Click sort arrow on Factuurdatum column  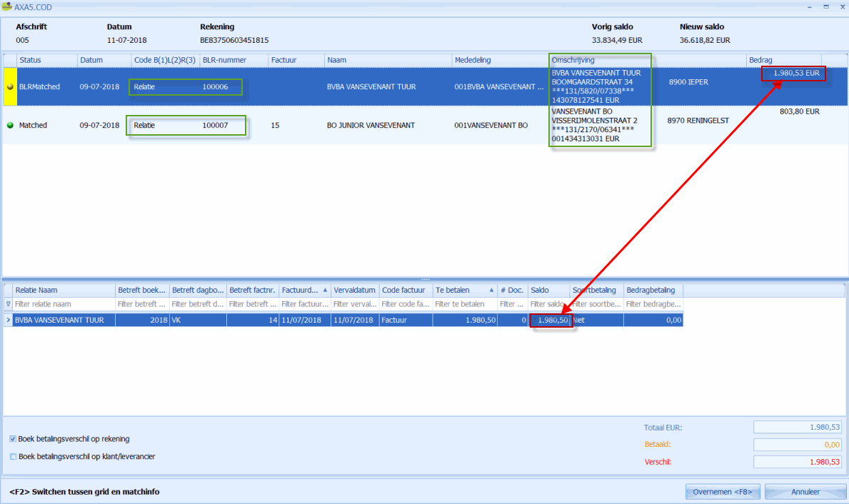(326, 291)
